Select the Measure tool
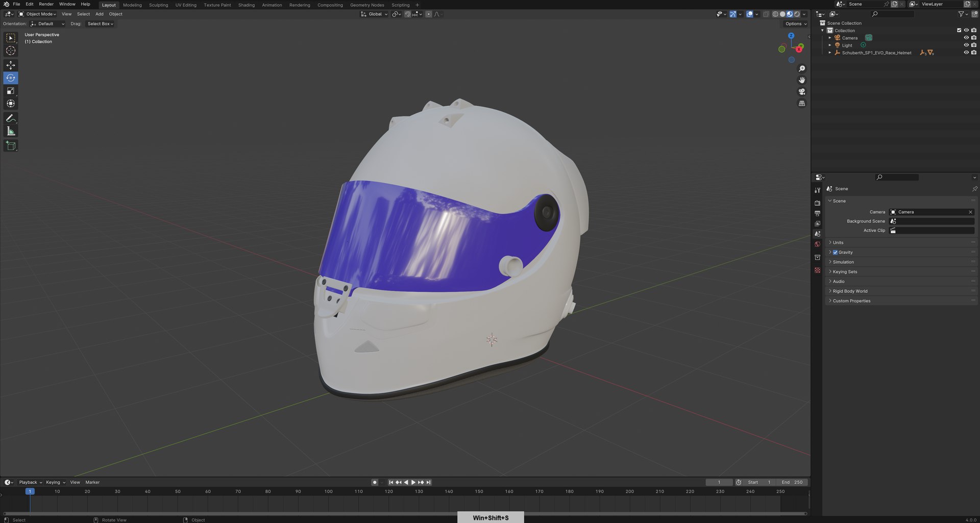Viewport: 980px width, 523px height. (x=11, y=131)
